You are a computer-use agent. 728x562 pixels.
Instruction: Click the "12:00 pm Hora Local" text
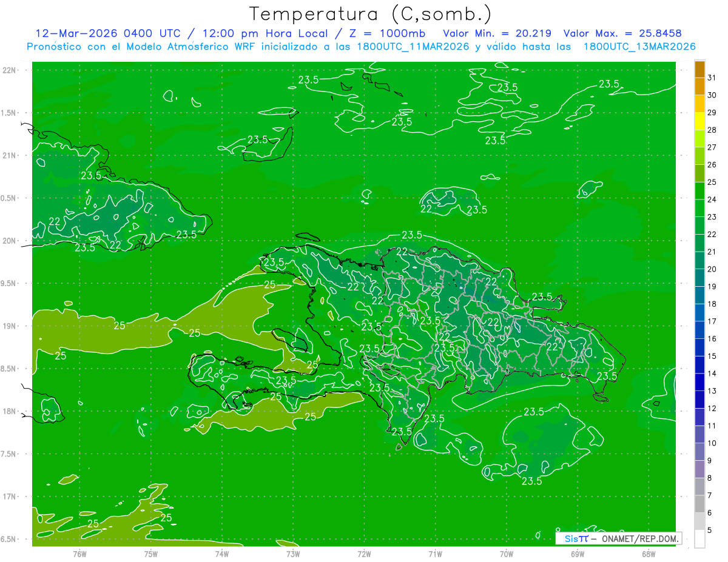[x=265, y=33]
